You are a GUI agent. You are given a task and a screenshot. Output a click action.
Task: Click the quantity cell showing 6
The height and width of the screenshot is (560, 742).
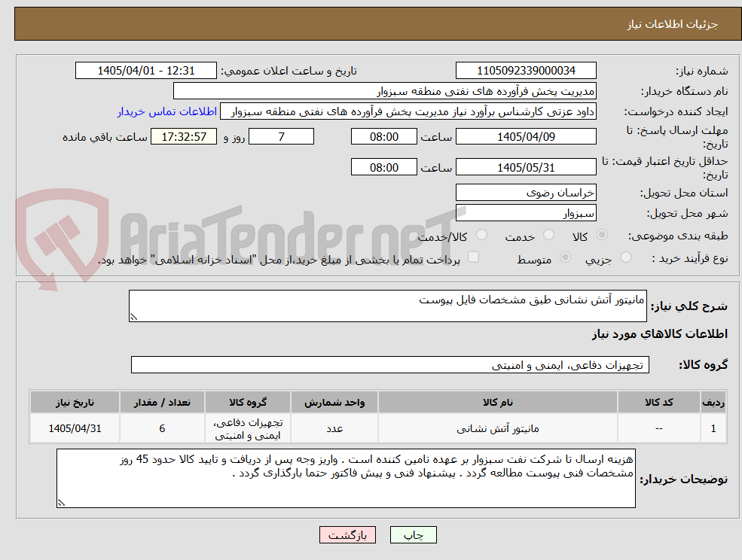(x=162, y=428)
